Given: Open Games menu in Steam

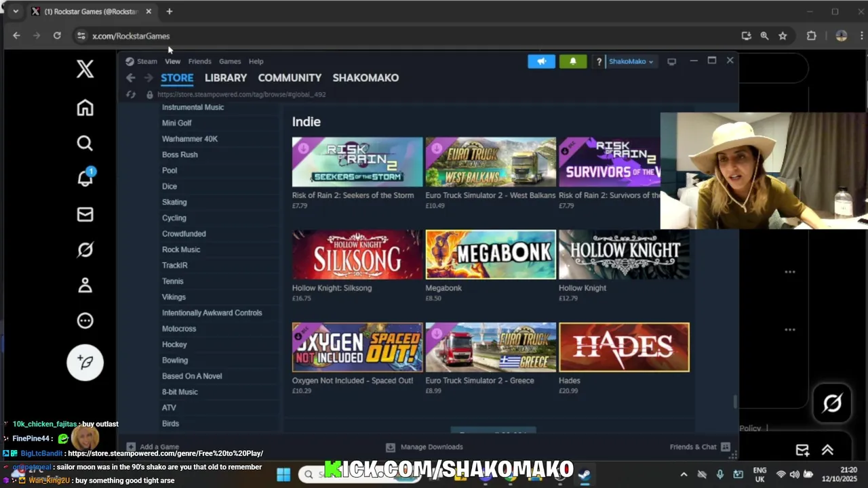Looking at the screenshot, I should (x=230, y=61).
